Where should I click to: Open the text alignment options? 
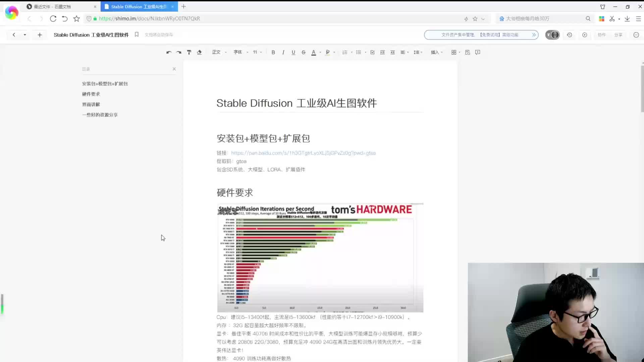coord(405,52)
